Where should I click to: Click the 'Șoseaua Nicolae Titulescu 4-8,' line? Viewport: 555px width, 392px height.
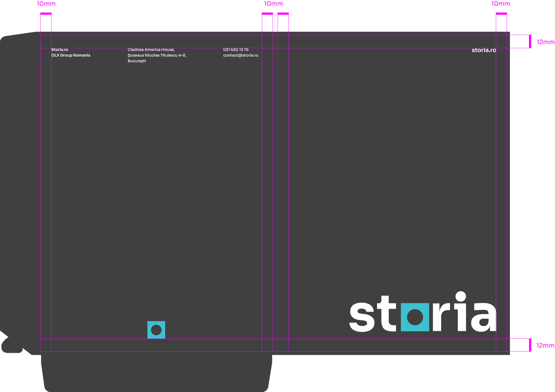[157, 55]
